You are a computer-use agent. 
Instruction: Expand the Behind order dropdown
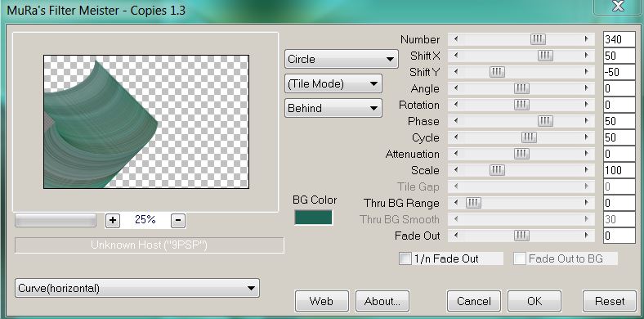pyautogui.click(x=333, y=108)
